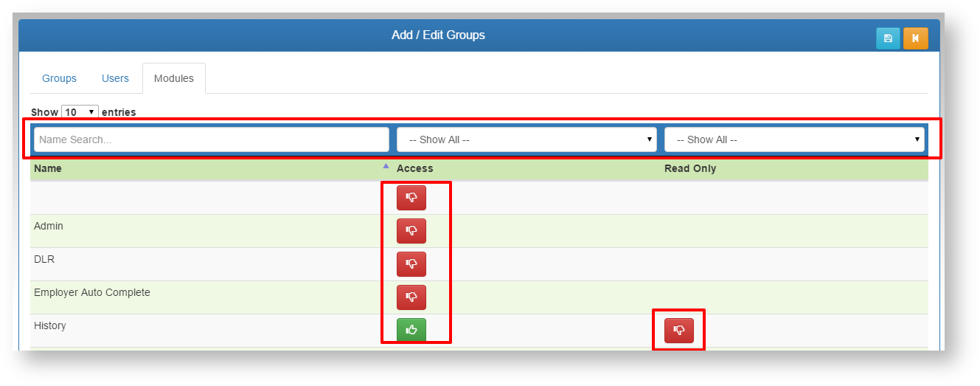The width and height of the screenshot is (980, 386).
Task: Click the orange back arrow icon button
Action: coord(916,38)
